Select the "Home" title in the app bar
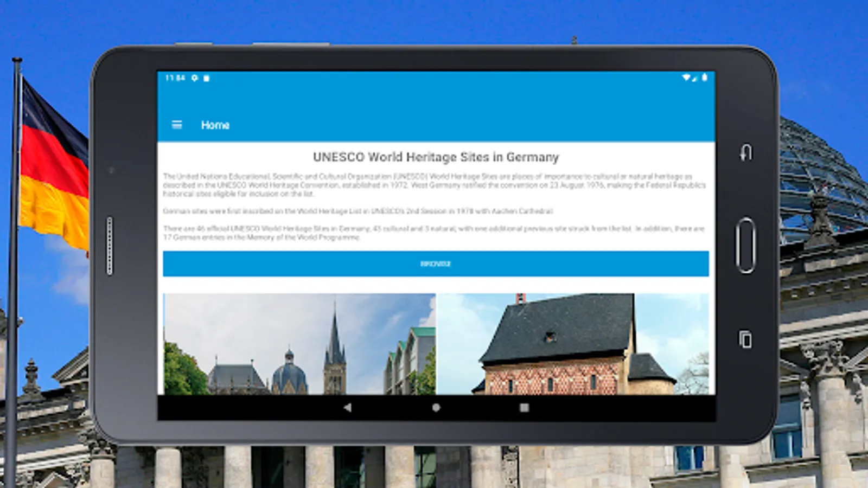This screenshot has height=488, width=868. [x=215, y=125]
